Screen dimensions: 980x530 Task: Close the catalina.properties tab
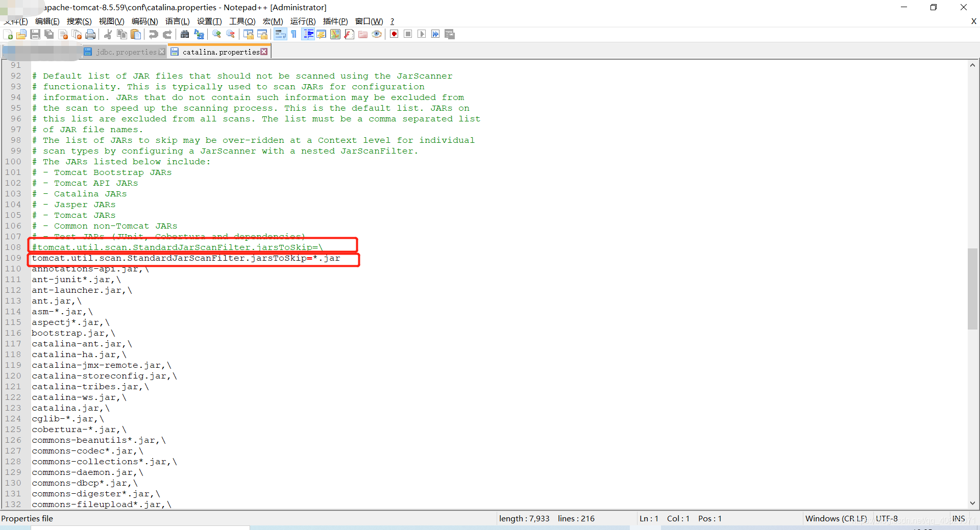tap(264, 52)
